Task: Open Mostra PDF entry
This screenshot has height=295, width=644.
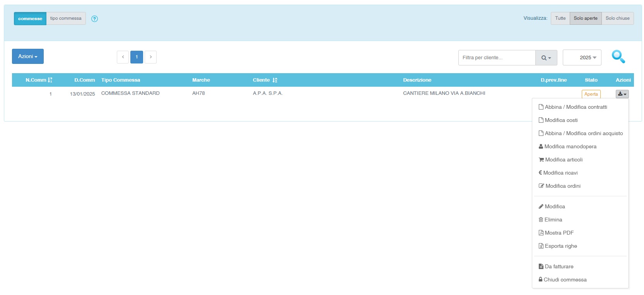Action: pos(559,233)
